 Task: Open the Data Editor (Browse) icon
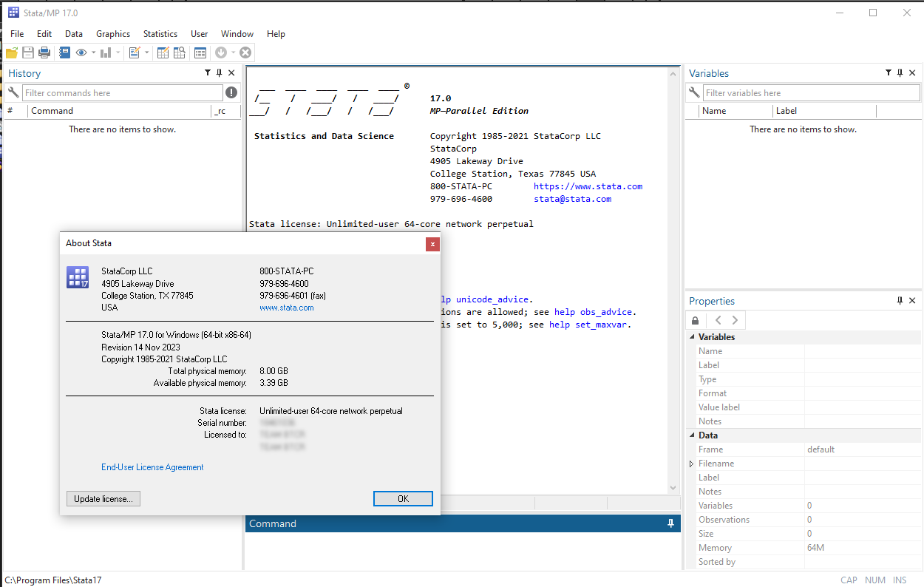point(179,52)
